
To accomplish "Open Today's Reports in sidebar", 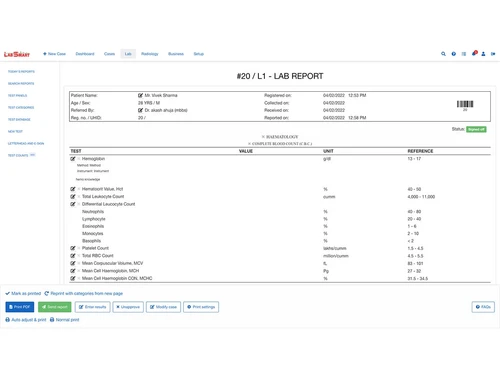I will (x=21, y=72).
